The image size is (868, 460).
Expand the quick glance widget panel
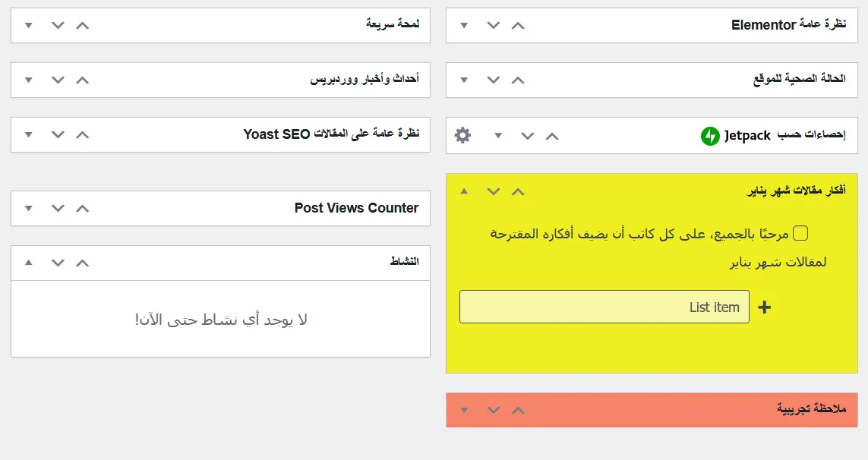coord(29,25)
